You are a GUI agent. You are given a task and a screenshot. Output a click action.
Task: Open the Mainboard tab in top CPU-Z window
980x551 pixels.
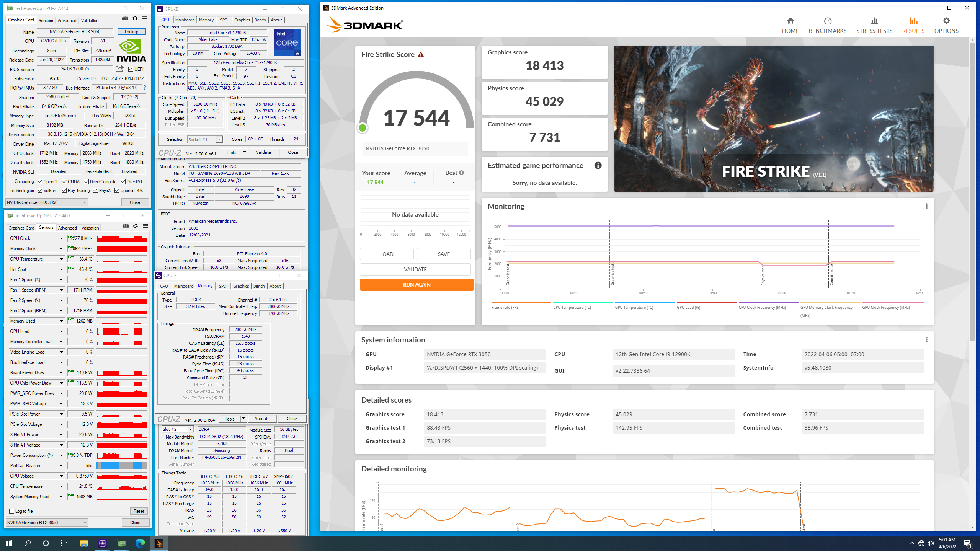(185, 20)
